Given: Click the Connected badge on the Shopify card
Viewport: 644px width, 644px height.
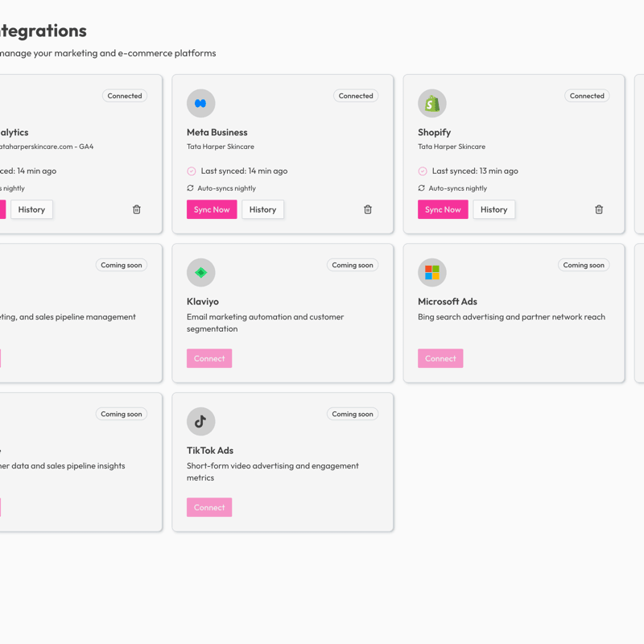Looking at the screenshot, I should pos(587,96).
